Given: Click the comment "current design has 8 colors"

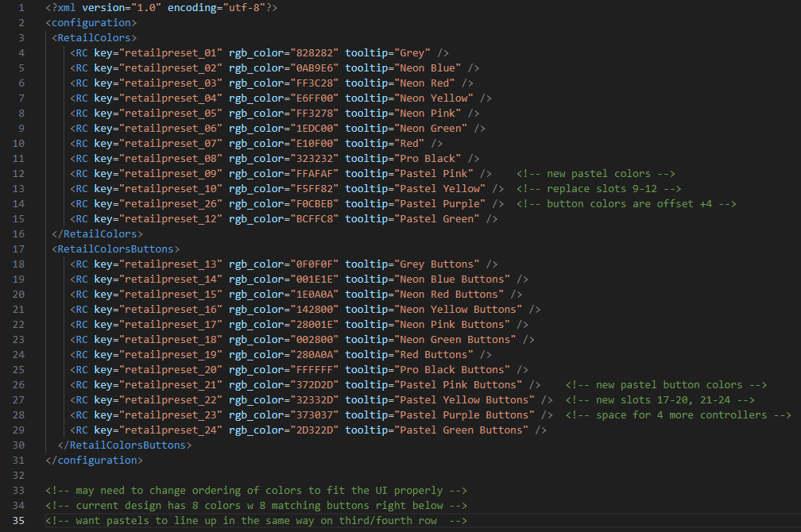Looking at the screenshot, I should pyautogui.click(x=256, y=506).
